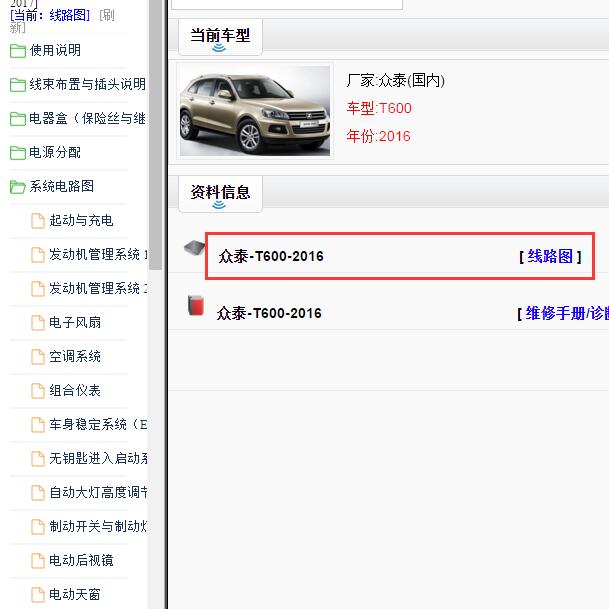Screen dimensions: 609x609
Task: Select the 资料信息 tab header
Action: tap(220, 193)
